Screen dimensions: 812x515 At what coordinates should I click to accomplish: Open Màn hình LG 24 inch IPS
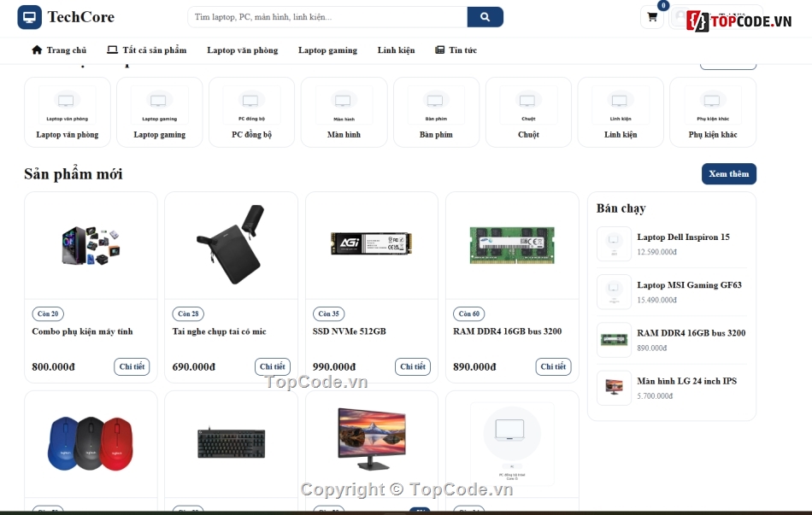point(686,381)
